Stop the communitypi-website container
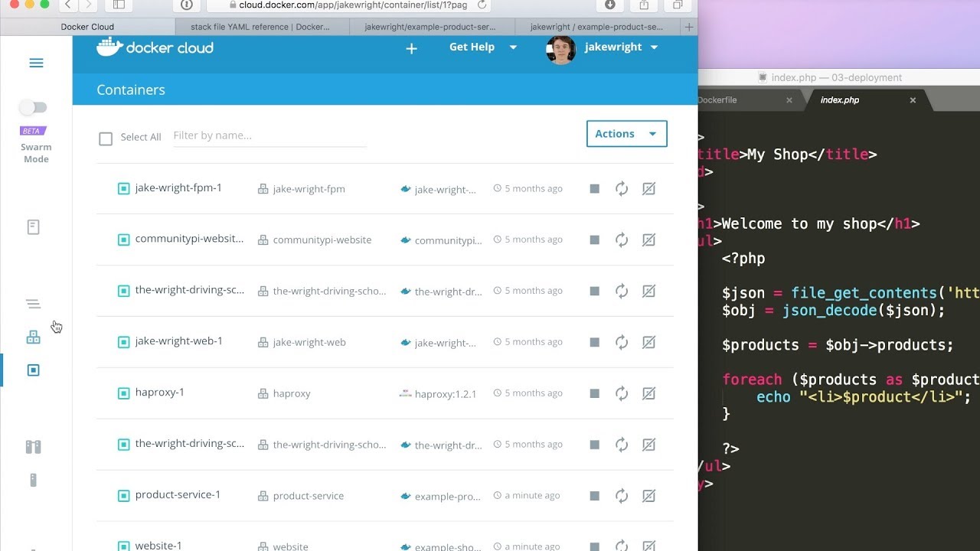 (x=594, y=240)
